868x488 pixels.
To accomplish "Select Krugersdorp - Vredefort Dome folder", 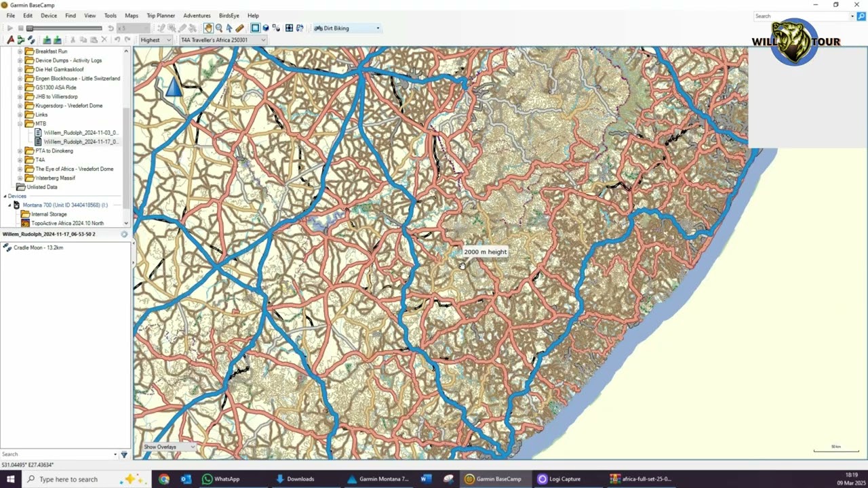I will pos(68,106).
